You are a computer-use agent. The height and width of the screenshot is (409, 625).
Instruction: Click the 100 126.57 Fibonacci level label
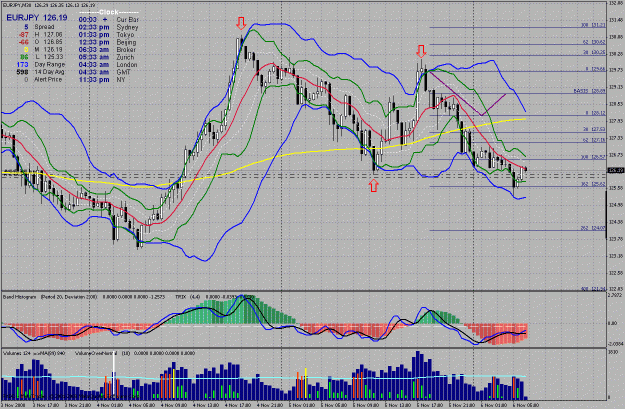click(x=594, y=157)
